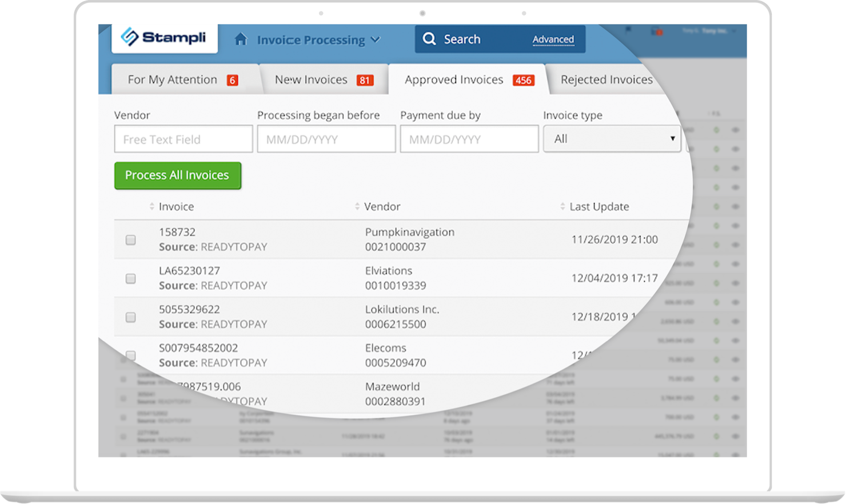846x504 pixels.
Task: Click vendor number 0021000037
Action: 396,247
